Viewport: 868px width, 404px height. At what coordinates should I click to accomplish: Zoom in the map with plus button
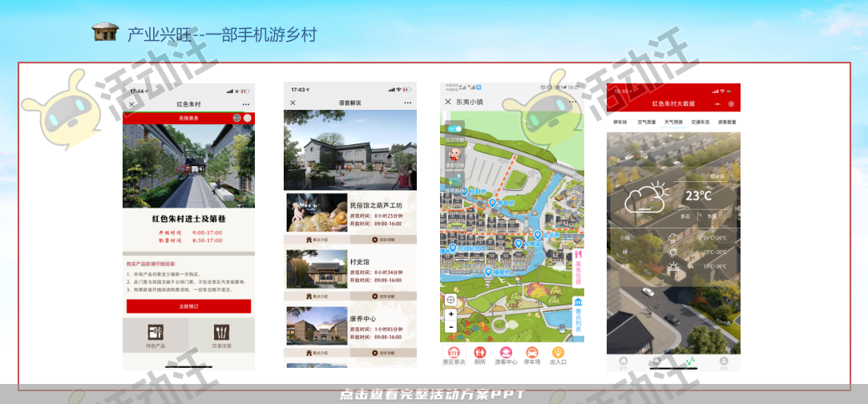point(451,314)
